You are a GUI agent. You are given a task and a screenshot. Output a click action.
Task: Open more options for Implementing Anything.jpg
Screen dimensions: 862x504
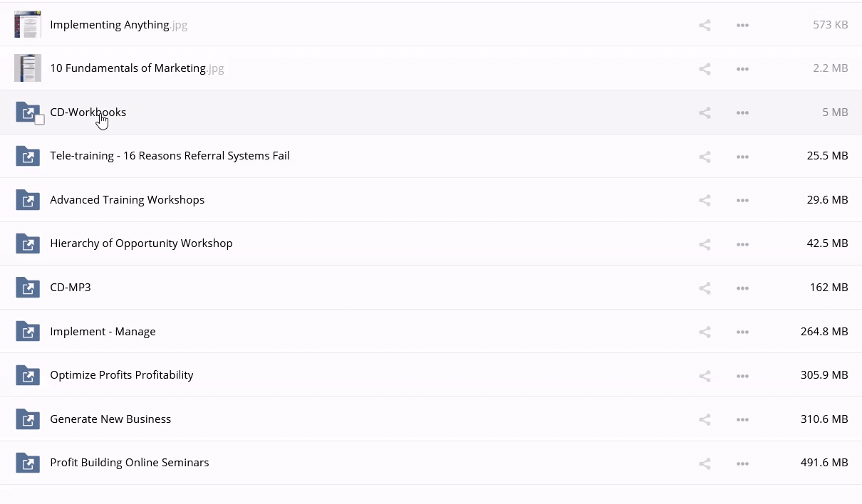click(742, 25)
